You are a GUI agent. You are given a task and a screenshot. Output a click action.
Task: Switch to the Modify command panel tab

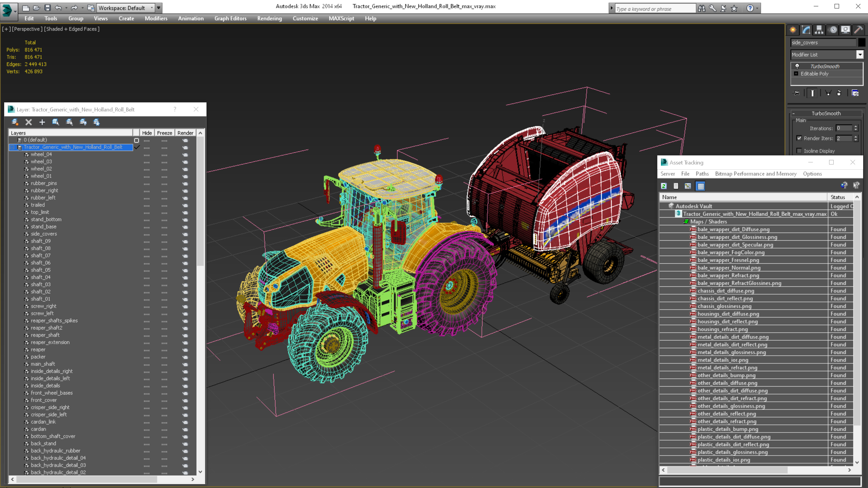(806, 30)
